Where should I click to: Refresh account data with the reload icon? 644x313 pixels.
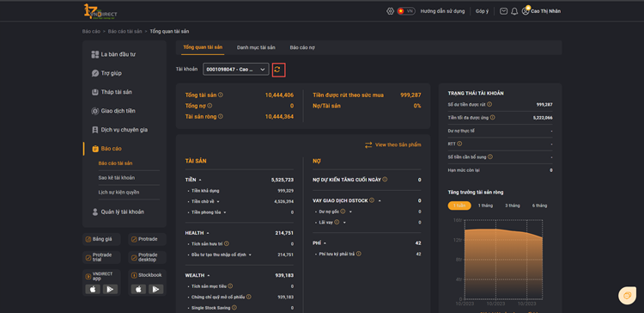[x=278, y=70]
